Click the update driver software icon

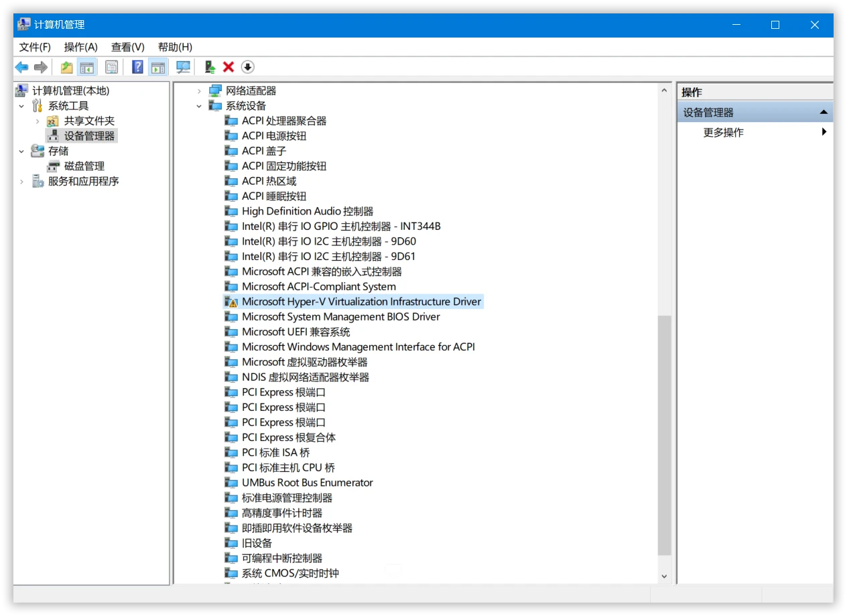click(x=208, y=66)
